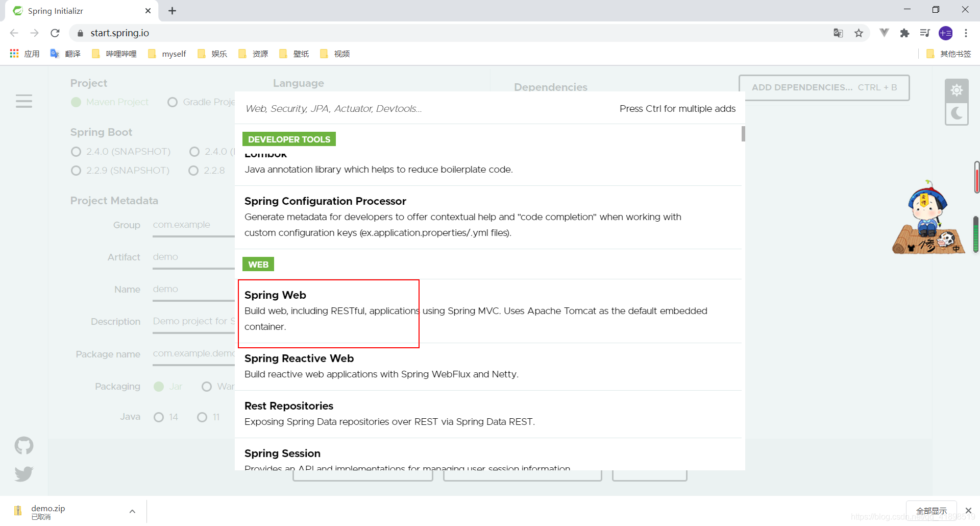Close the Spring Initializr tab
This screenshot has height=526, width=980.
click(x=148, y=11)
